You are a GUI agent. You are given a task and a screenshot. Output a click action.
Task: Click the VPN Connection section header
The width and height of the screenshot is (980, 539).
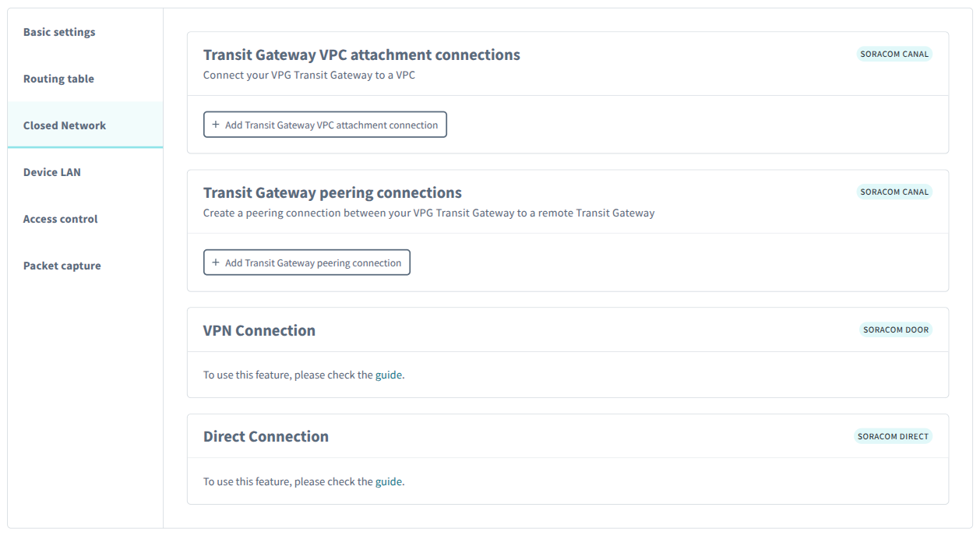coord(259,330)
